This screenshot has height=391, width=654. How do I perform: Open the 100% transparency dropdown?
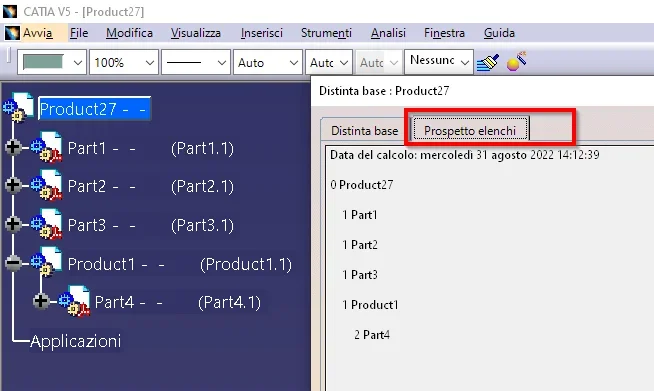click(x=149, y=63)
